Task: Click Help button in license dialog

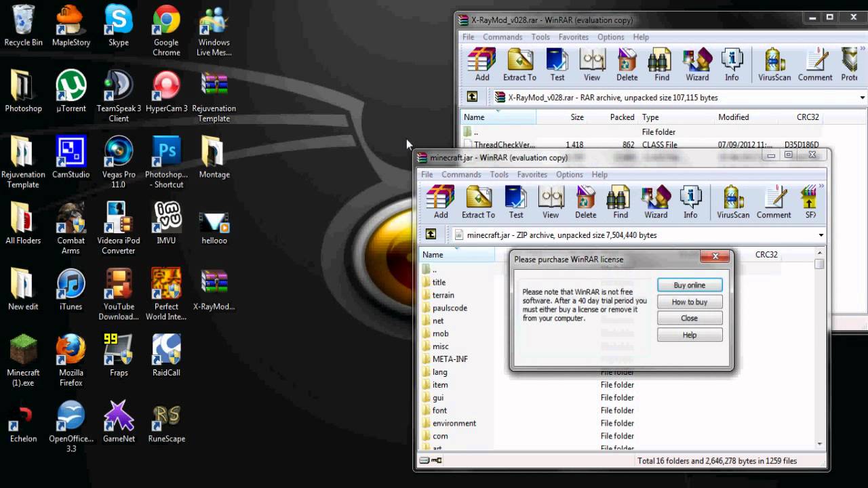Action: [x=690, y=335]
